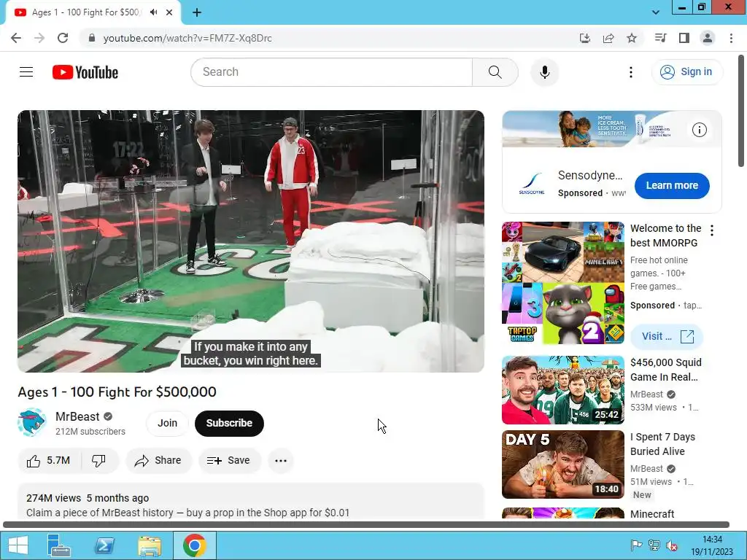This screenshot has width=747, height=560.
Task: Open YouTube settings three-dot menu
Action: tap(631, 72)
